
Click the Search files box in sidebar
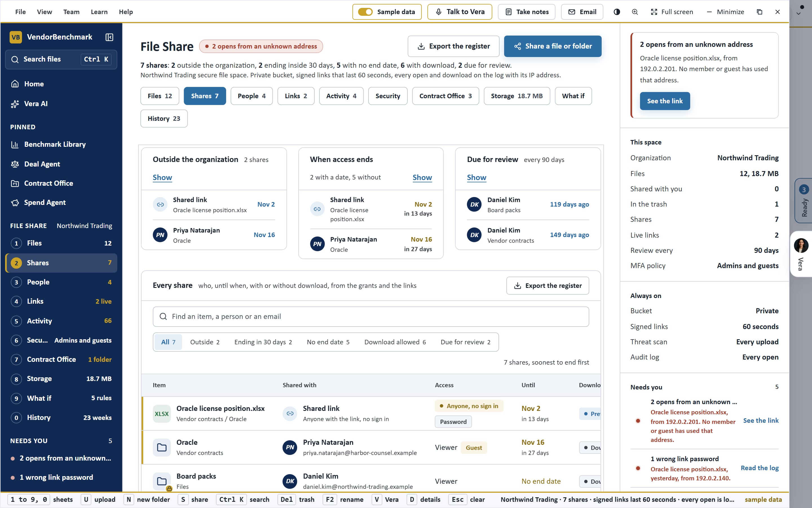click(x=61, y=60)
